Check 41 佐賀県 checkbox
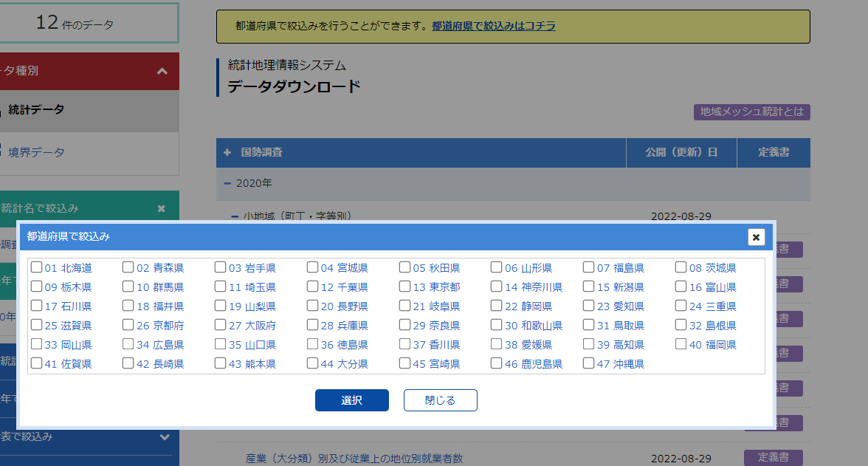Viewport: 868px width, 466px height. coord(37,363)
